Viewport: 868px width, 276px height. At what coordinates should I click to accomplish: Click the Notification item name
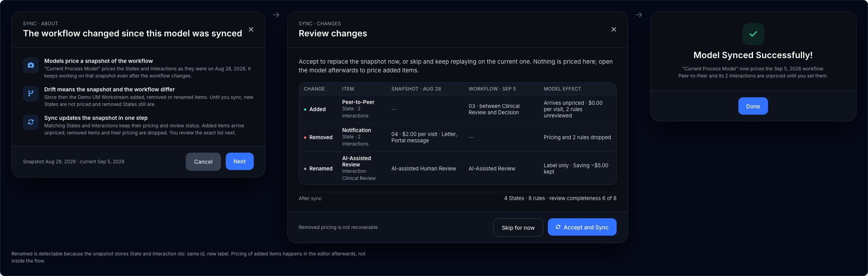[x=357, y=130]
